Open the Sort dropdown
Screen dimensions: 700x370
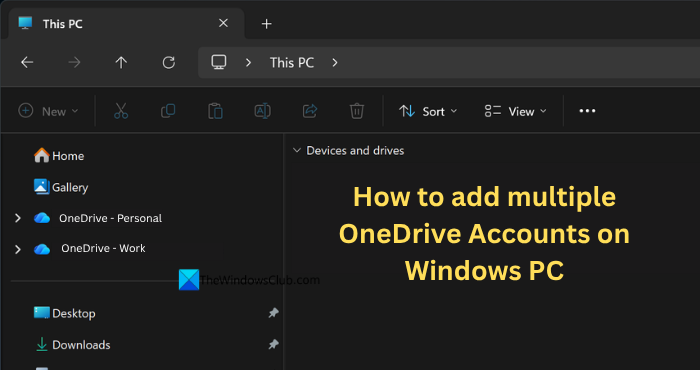point(428,111)
